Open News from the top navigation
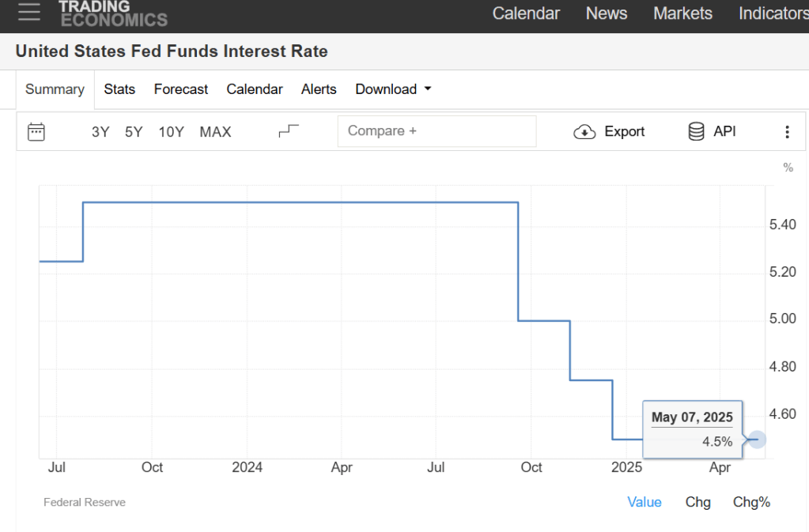 607,13
